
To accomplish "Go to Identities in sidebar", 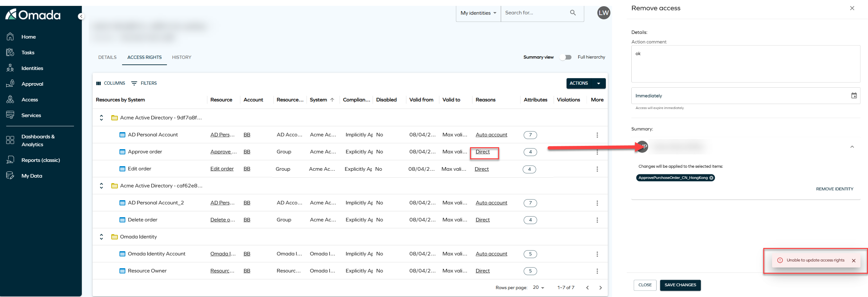I will tap(32, 68).
